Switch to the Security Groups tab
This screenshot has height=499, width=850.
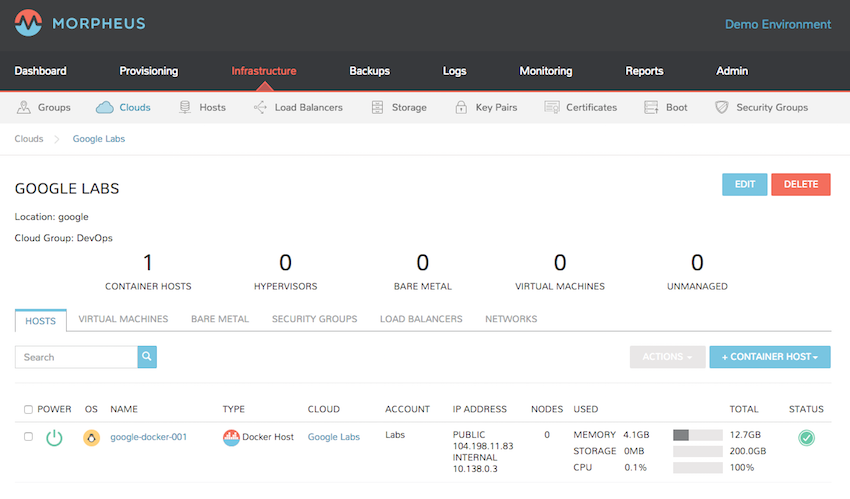point(314,319)
